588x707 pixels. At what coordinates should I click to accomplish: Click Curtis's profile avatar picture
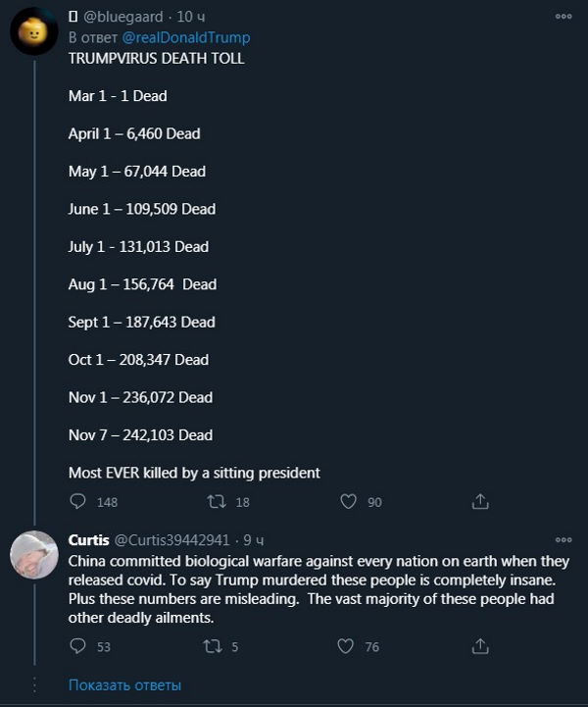pos(33,555)
